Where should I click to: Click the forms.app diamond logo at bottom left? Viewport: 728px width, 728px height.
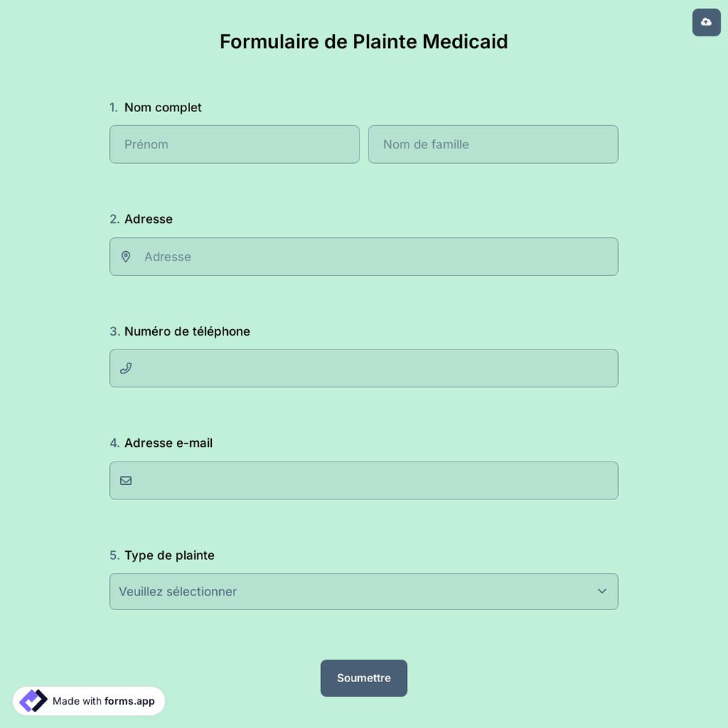[x=32, y=700]
